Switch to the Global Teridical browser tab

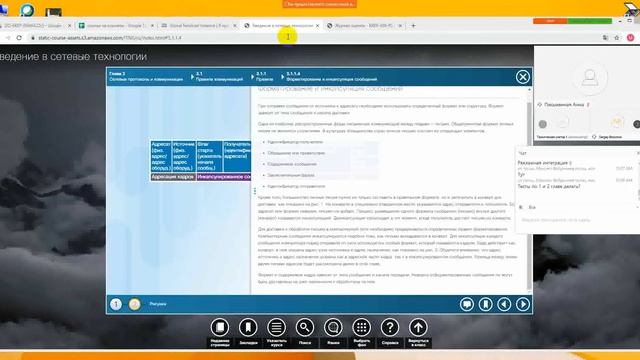(x=199, y=25)
